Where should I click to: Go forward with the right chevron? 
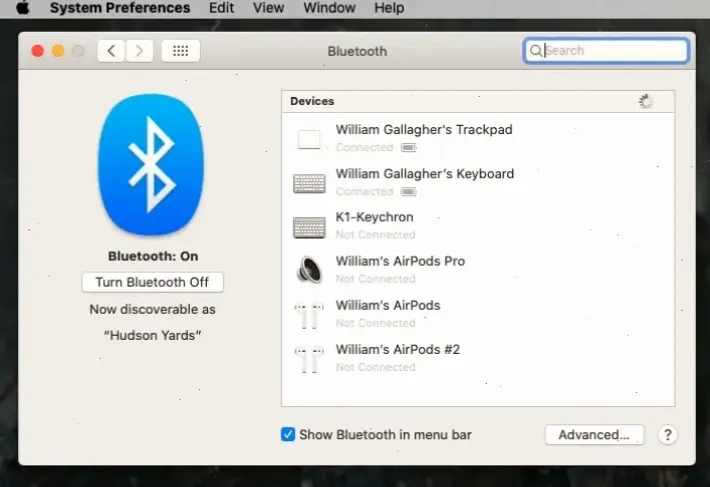pos(139,51)
